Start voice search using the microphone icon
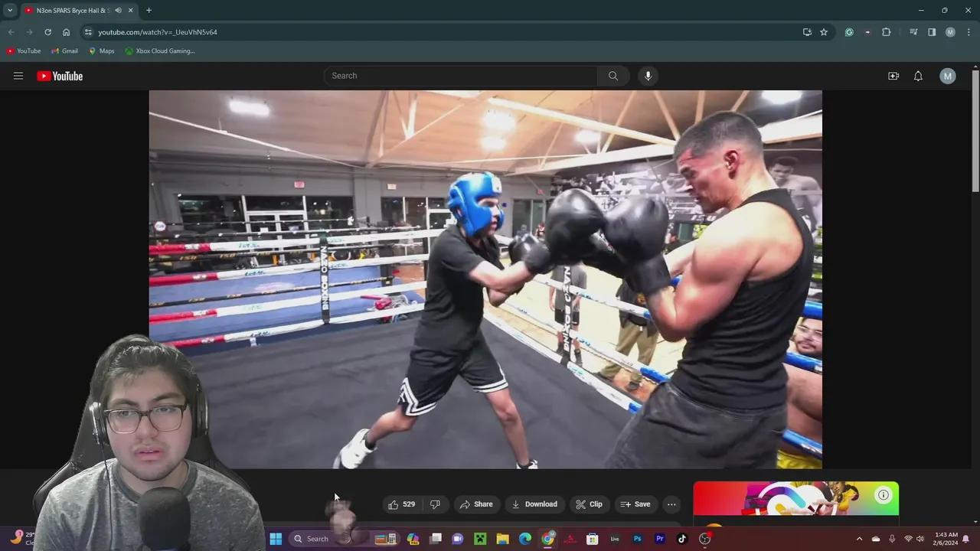The height and width of the screenshot is (551, 980). click(648, 76)
